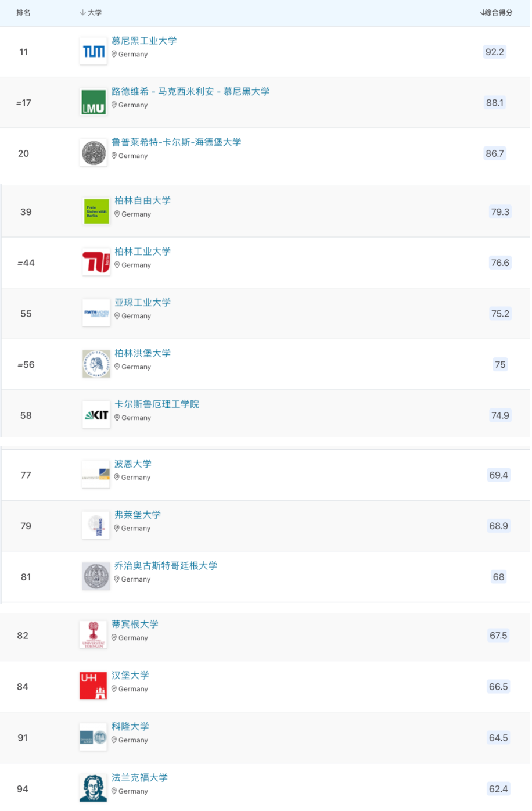Click the TU Berlin red logo
The image size is (532, 811).
click(x=96, y=262)
